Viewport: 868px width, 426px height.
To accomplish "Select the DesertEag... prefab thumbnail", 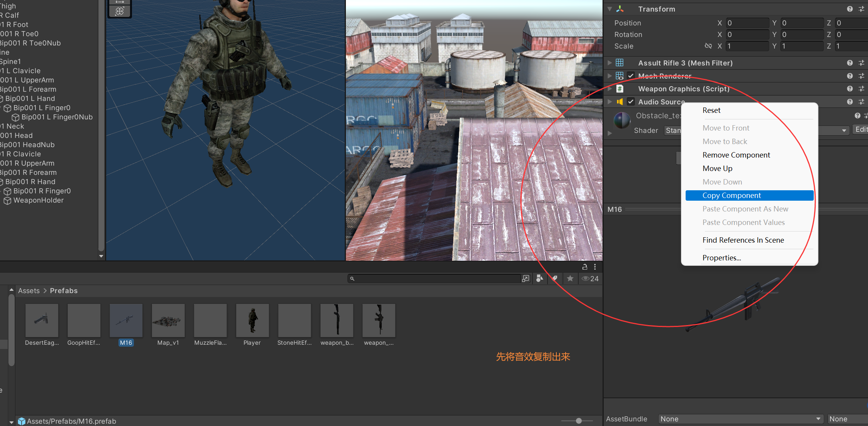I will [x=42, y=320].
